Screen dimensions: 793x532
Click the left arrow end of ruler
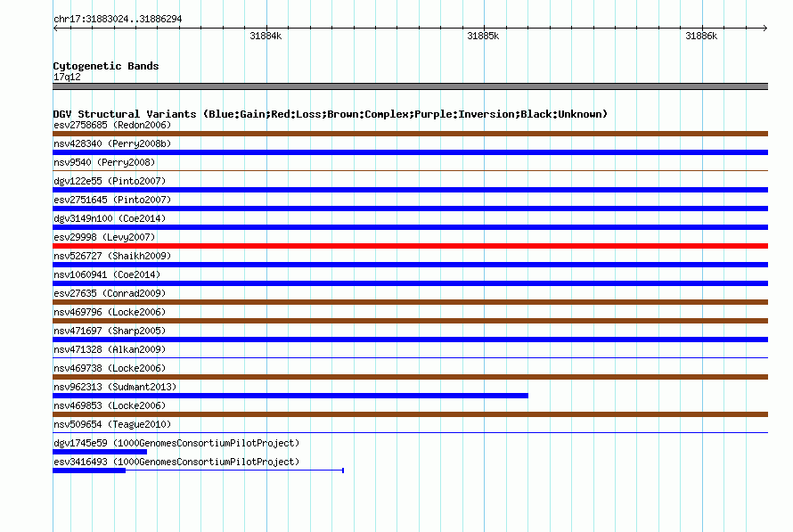(x=55, y=28)
